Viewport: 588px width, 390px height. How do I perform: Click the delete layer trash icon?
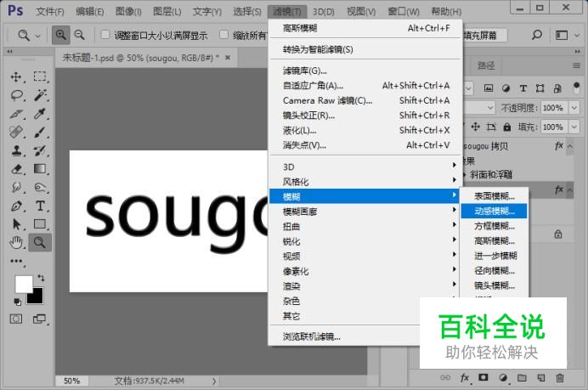coord(559,377)
